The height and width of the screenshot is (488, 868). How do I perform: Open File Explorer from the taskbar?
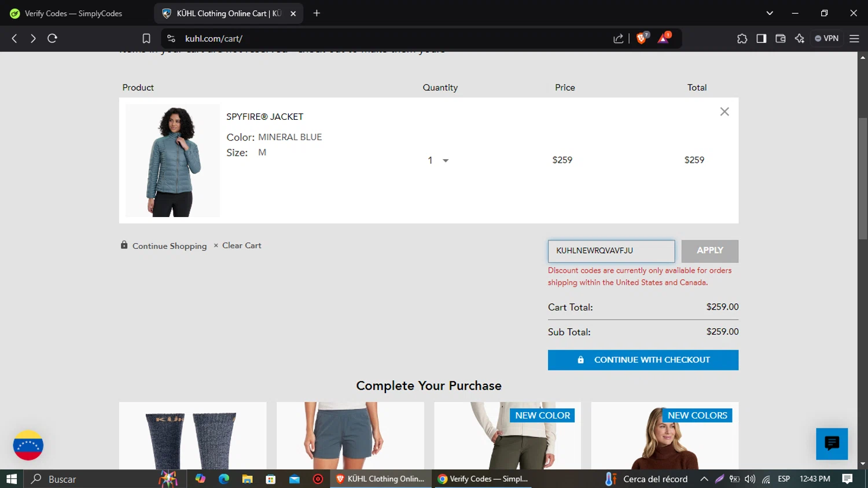click(x=247, y=479)
